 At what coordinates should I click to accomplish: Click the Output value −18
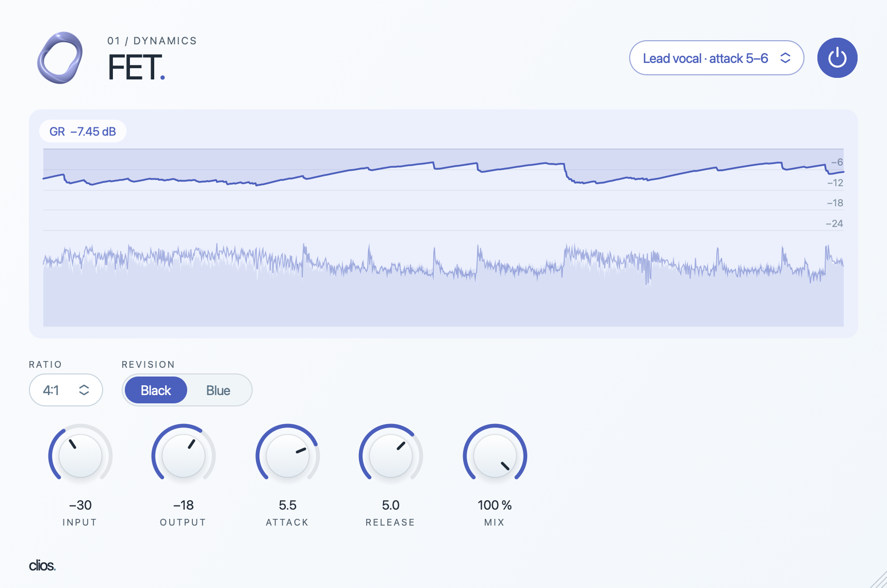coord(184,505)
